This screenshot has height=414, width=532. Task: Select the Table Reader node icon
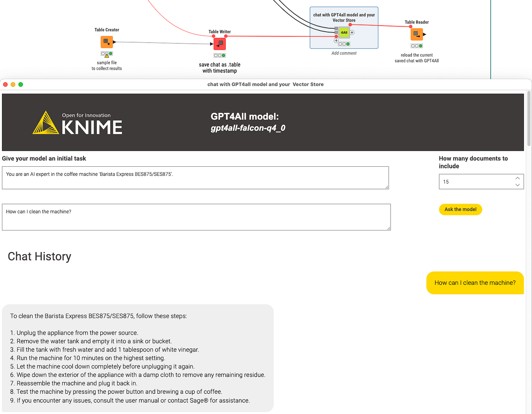click(x=416, y=34)
